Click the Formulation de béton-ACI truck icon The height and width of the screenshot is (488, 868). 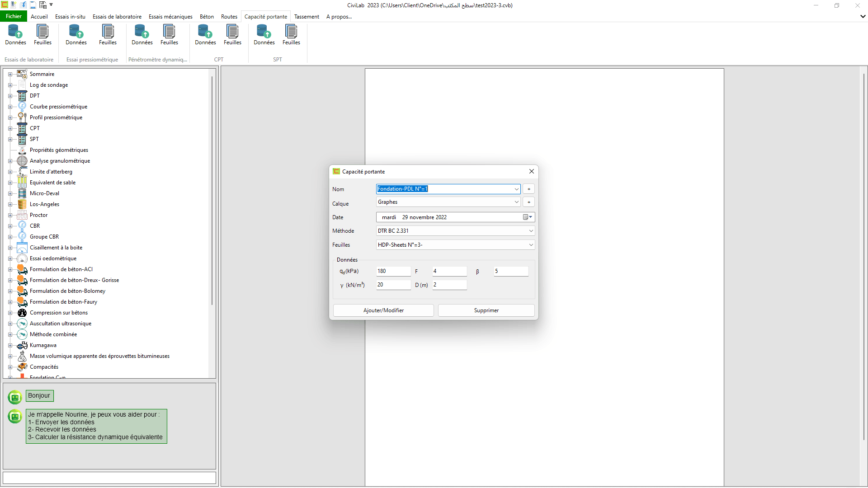click(22, 269)
